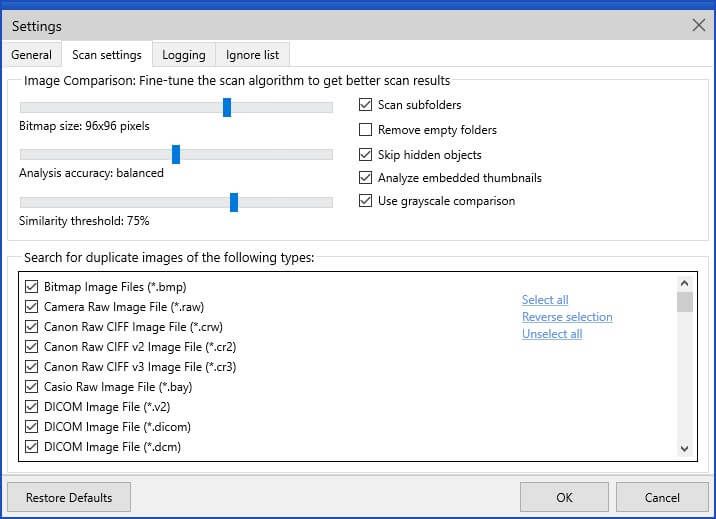Click the 'Similarity threshold: 75%' label
This screenshot has width=716, height=519.
pos(84,221)
